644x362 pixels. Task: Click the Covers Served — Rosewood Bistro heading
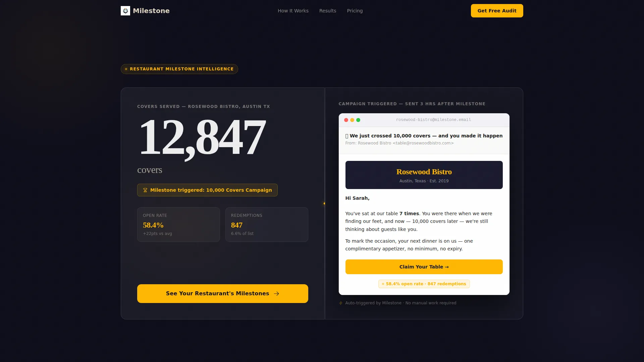pyautogui.click(x=204, y=107)
